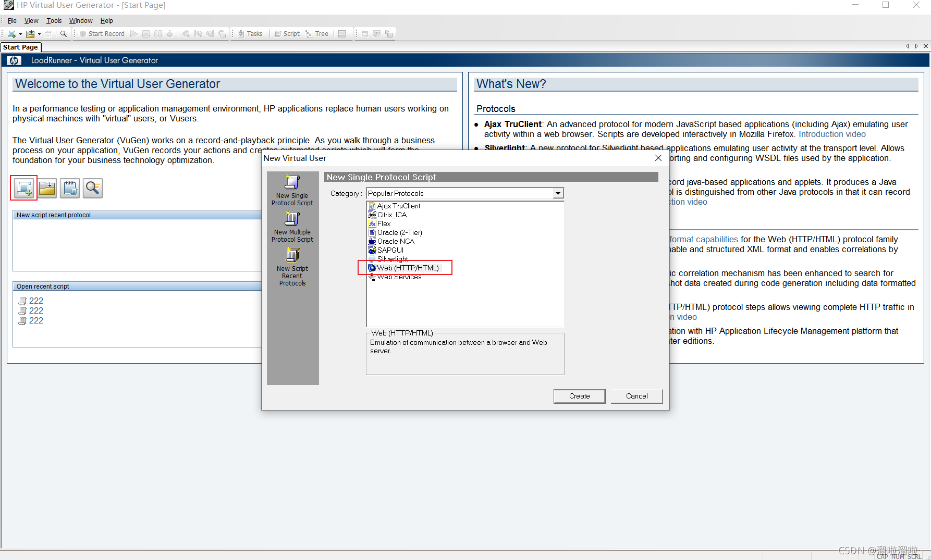
Task: Select New Multiple Protocol Script in sidebar
Action: coord(292,227)
